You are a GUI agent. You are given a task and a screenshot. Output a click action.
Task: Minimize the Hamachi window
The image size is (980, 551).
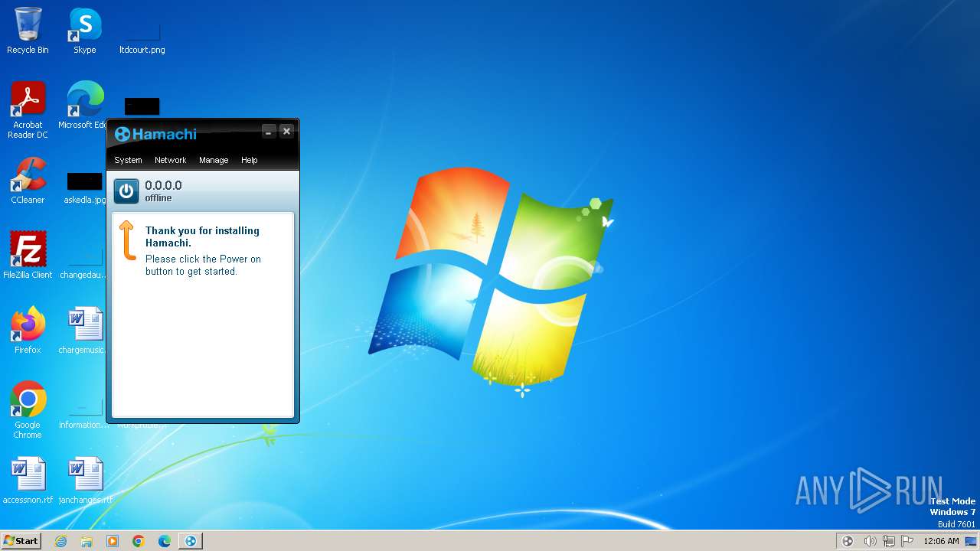[x=269, y=132]
